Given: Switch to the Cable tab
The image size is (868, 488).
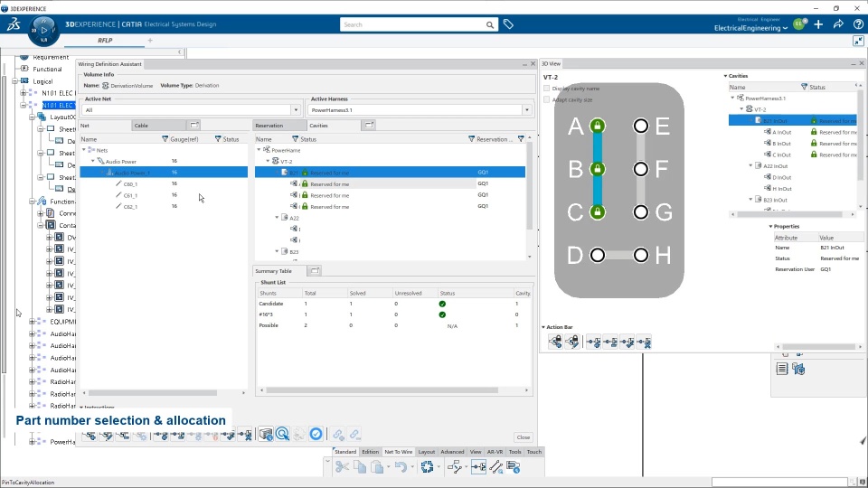Looking at the screenshot, I should pos(159,126).
